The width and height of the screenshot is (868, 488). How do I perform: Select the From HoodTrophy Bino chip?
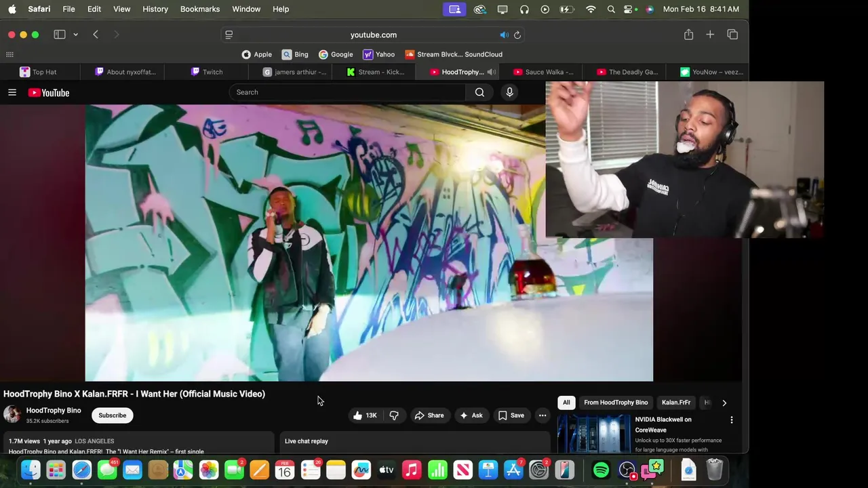[616, 403]
